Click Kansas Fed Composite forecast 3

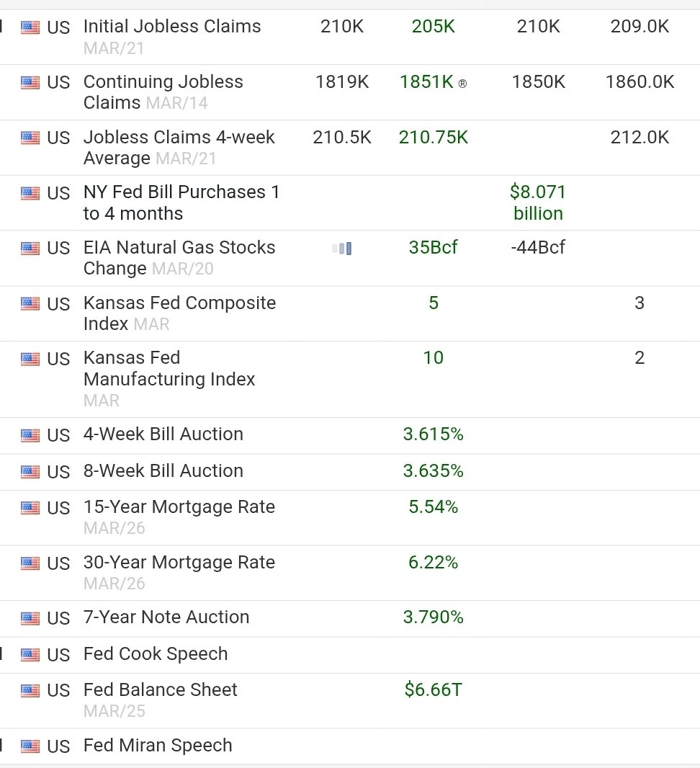640,303
